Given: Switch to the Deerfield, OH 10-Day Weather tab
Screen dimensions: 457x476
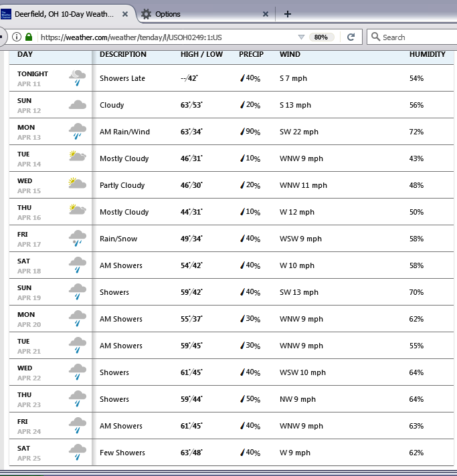Looking at the screenshot, I should click(x=64, y=14).
